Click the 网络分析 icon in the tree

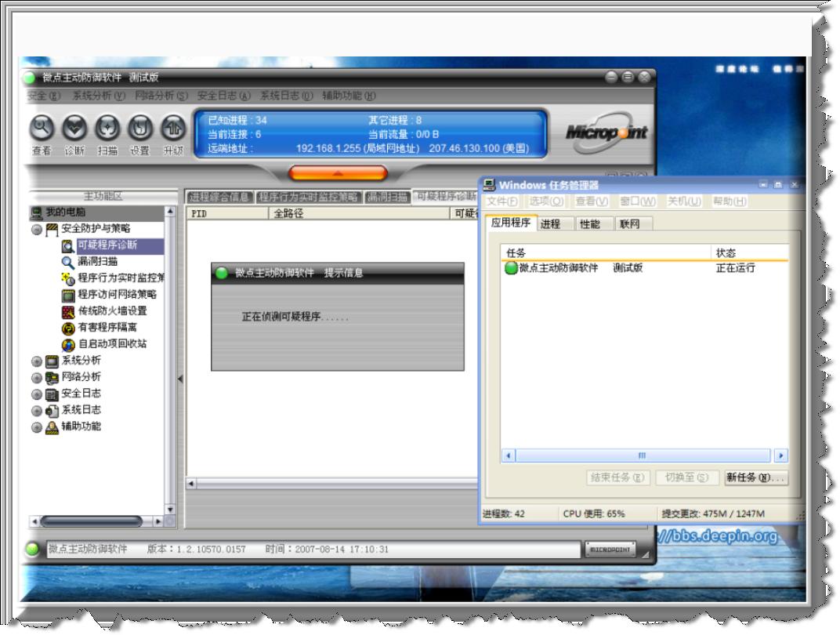52,378
